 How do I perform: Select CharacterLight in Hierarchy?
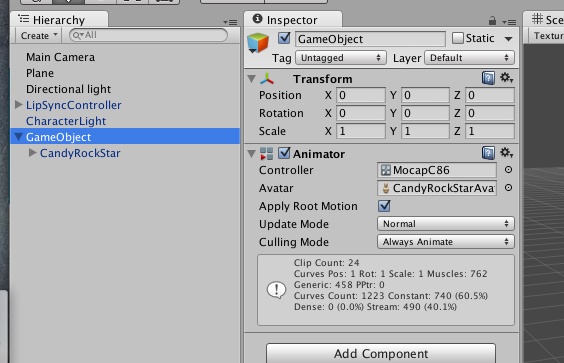click(66, 121)
